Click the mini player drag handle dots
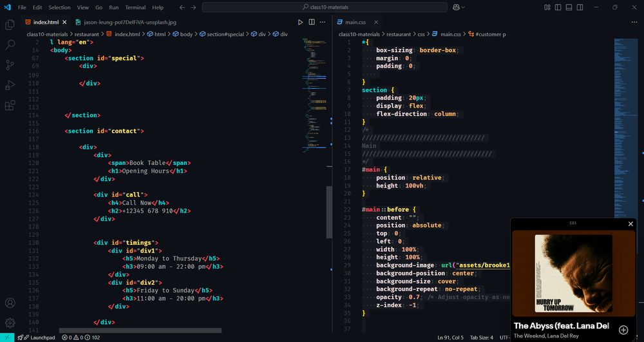 [x=573, y=223]
